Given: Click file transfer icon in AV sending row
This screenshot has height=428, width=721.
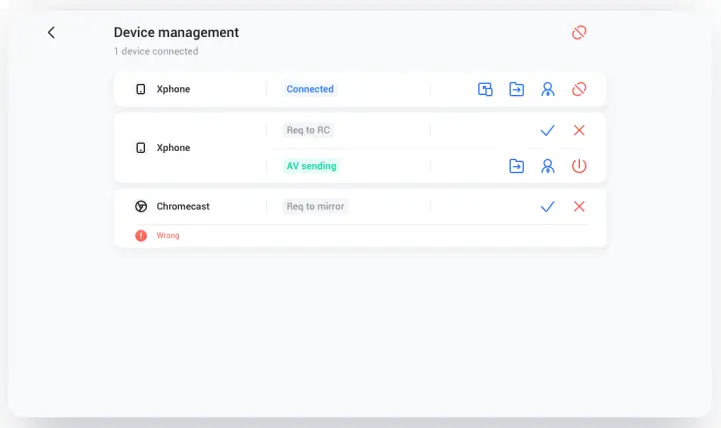Looking at the screenshot, I should (516, 166).
